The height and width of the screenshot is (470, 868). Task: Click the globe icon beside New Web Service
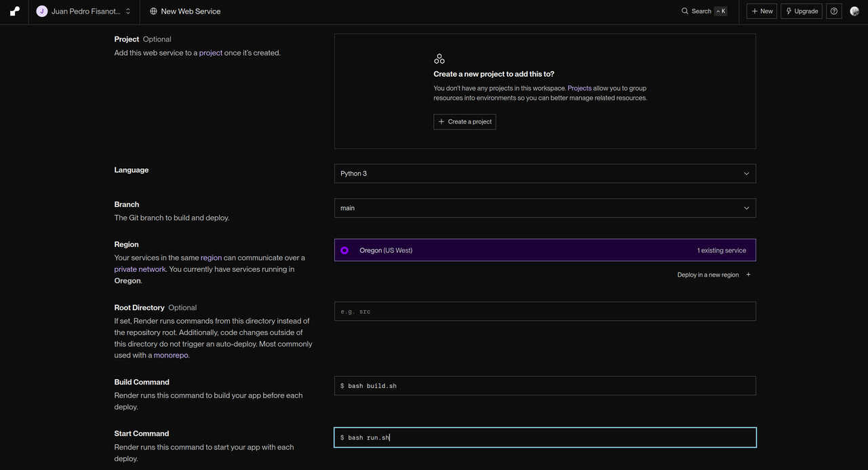click(x=153, y=11)
